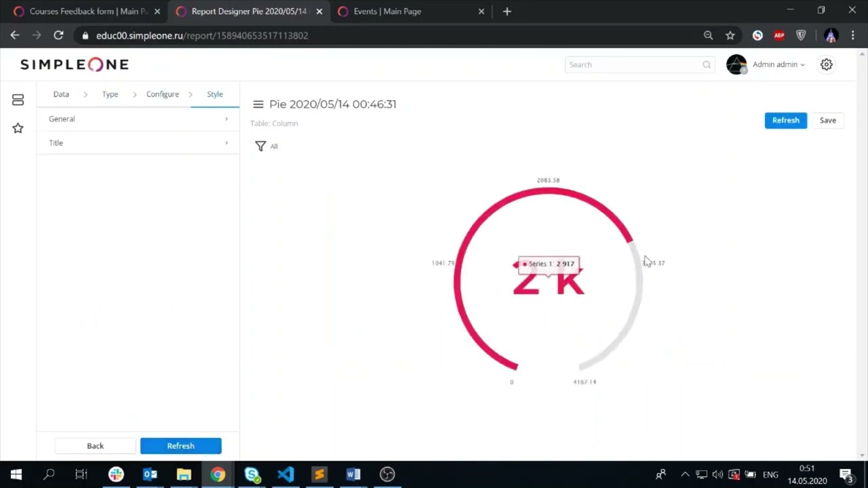Click the report title Pie 2020/05/14 00:46:31
868x488 pixels.
click(333, 104)
